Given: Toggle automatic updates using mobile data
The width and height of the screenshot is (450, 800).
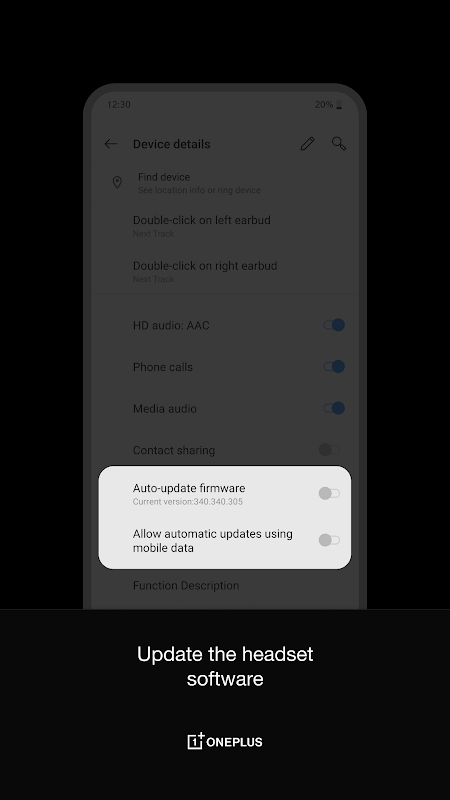Looking at the screenshot, I should click(329, 540).
